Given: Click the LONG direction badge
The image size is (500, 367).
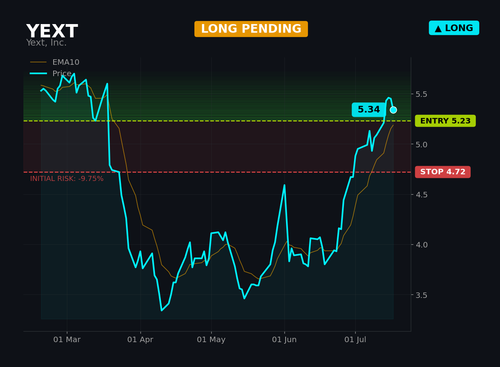Looking at the screenshot, I should (454, 28).
